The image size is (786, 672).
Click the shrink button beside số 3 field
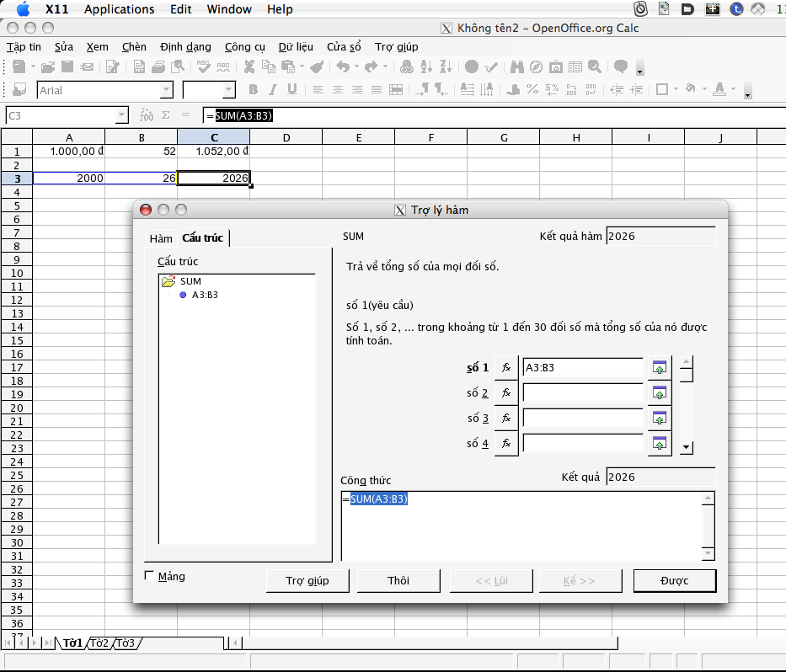click(x=659, y=418)
